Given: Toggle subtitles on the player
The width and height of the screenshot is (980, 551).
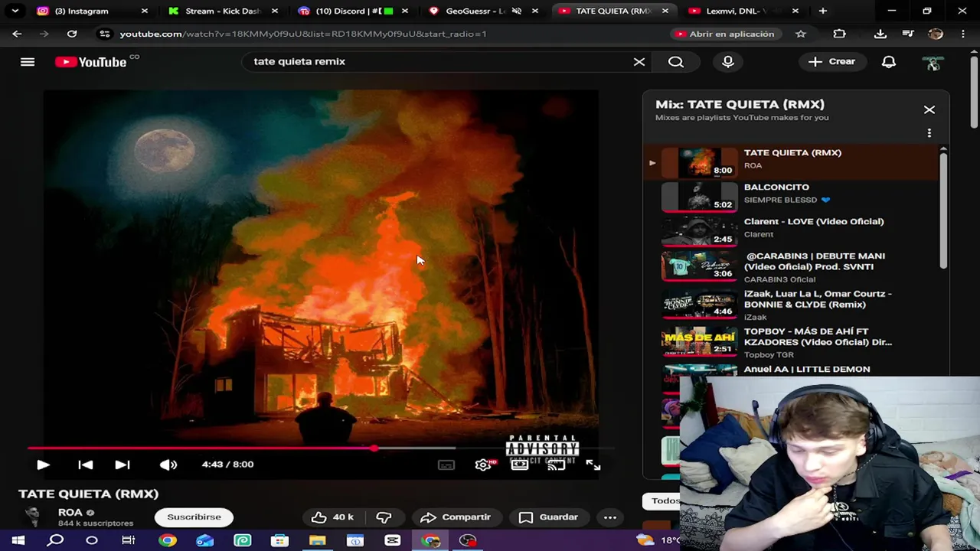Looking at the screenshot, I should pos(446,465).
